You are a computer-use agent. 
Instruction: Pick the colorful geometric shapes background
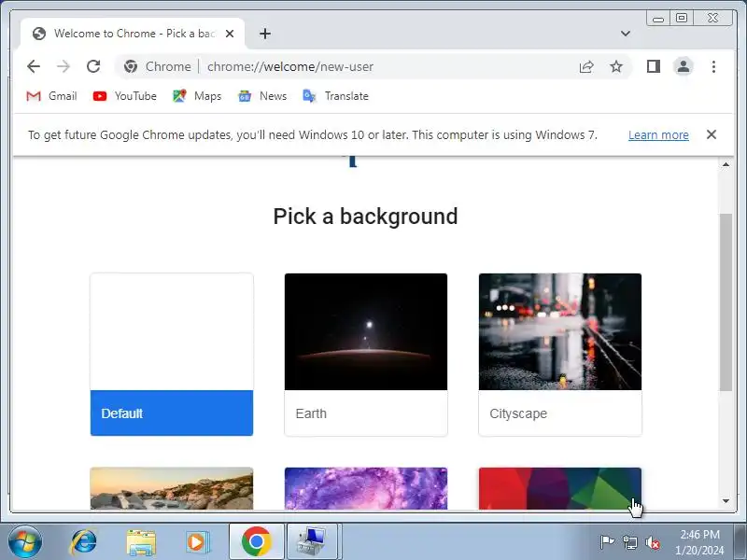(560, 488)
